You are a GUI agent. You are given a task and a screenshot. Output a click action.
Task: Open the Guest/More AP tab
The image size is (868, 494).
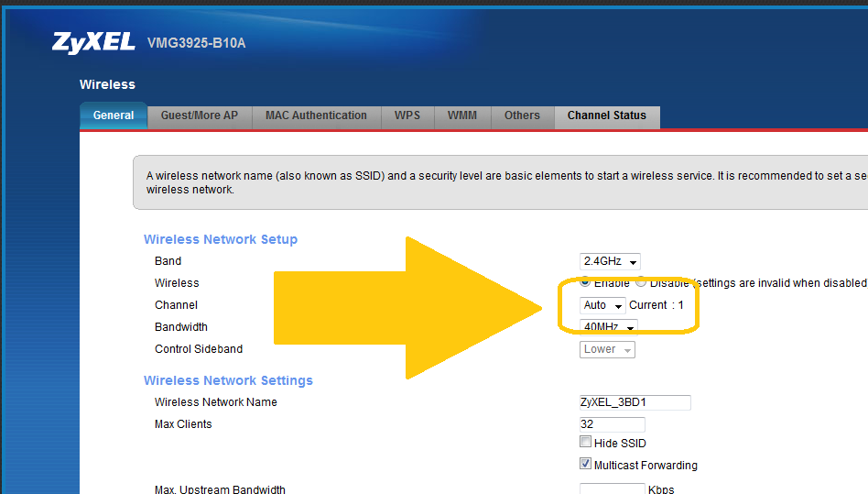(x=200, y=115)
